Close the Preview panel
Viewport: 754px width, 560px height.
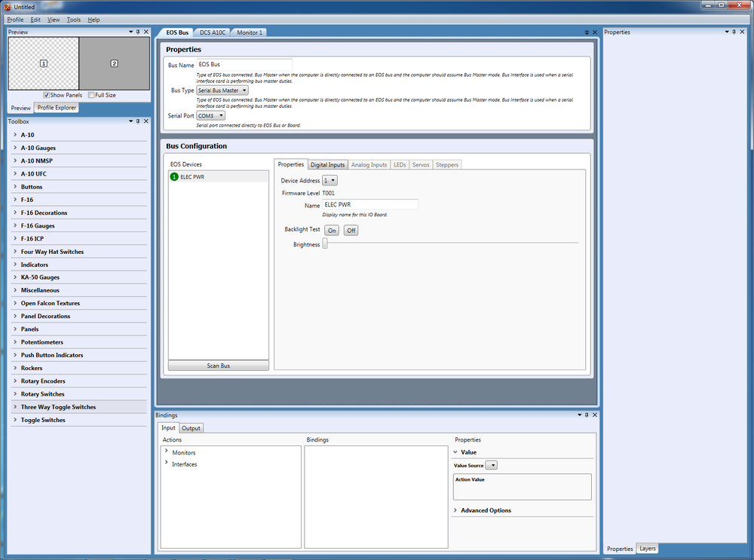tap(146, 32)
